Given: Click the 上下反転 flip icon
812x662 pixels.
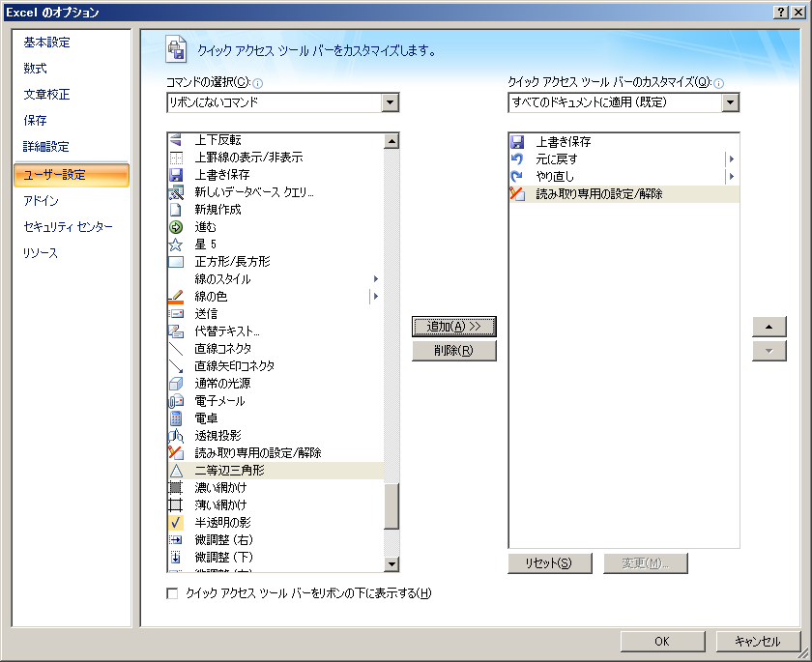Looking at the screenshot, I should coord(176,140).
